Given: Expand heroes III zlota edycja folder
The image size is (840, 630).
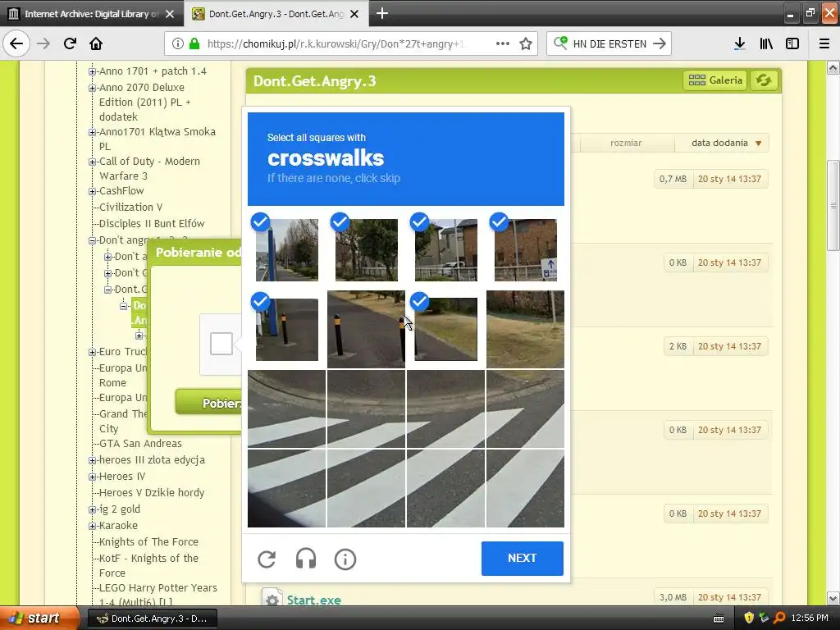Looking at the screenshot, I should click(92, 460).
